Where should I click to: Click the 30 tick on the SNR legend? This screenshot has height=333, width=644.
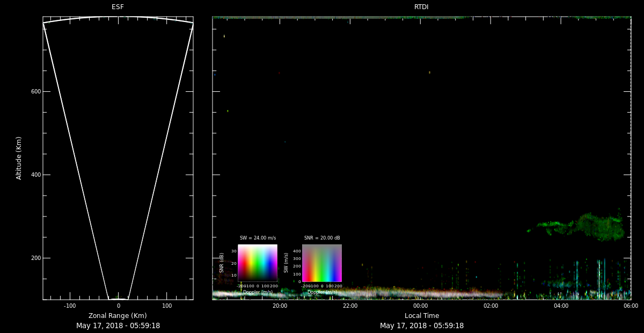(234, 251)
